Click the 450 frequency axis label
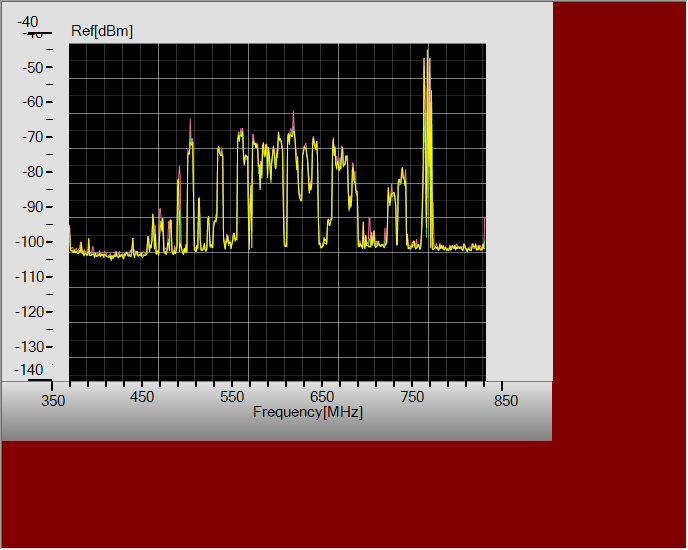Screen dimensions: 688x550 point(142,397)
